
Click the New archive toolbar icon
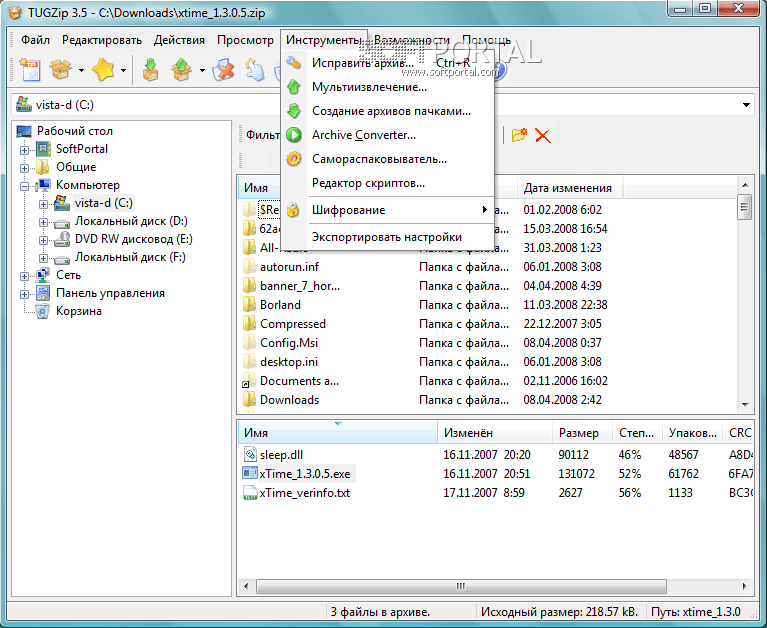[x=29, y=70]
